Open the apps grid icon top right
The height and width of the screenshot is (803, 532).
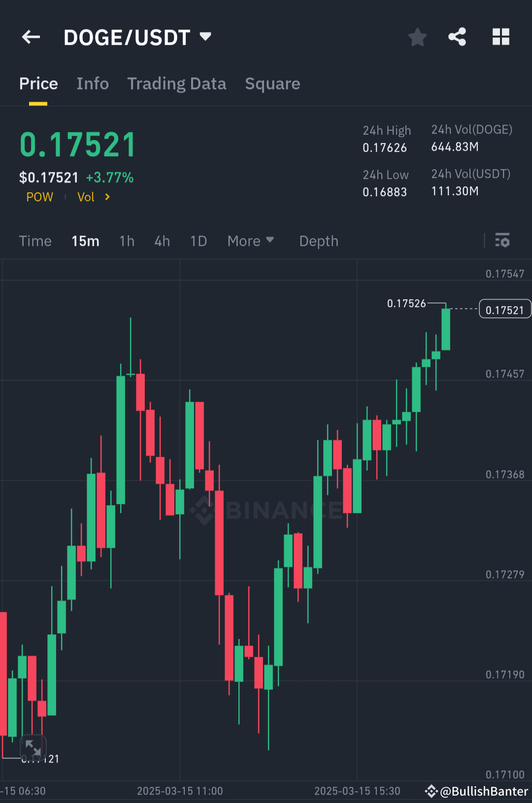click(x=500, y=36)
